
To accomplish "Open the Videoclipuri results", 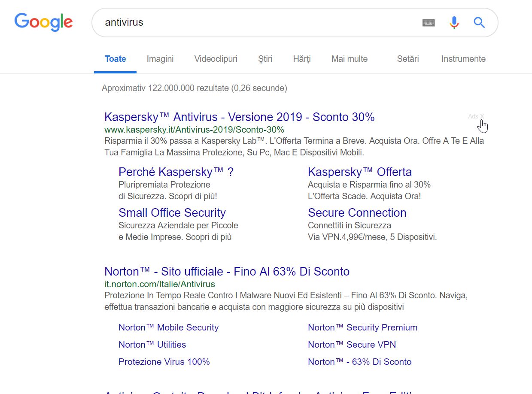I will click(216, 59).
